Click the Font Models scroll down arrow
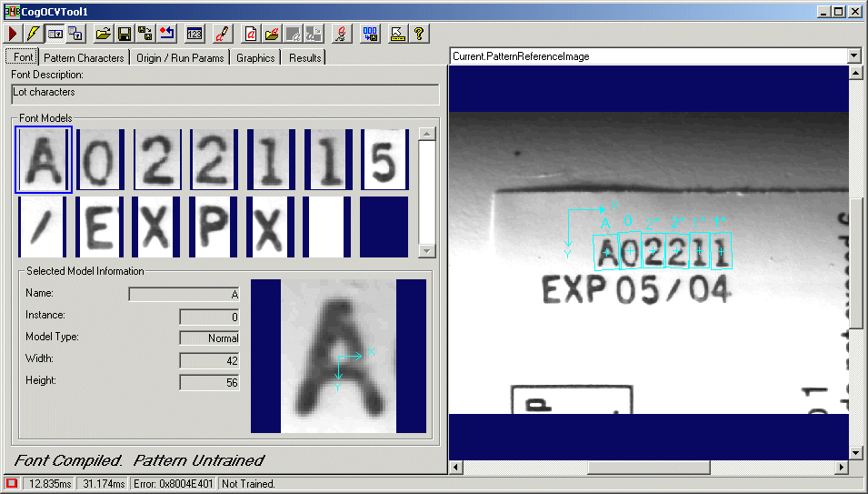This screenshot has width=868, height=494. 427,251
